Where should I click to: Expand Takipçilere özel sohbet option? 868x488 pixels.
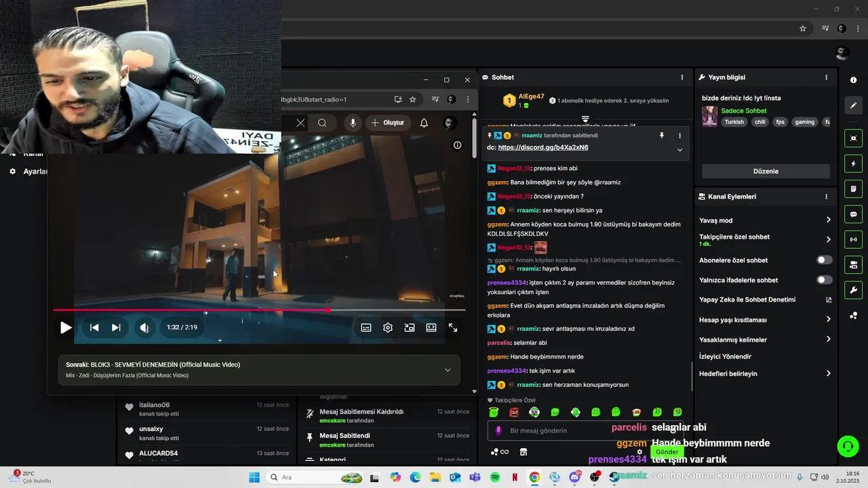click(x=766, y=239)
